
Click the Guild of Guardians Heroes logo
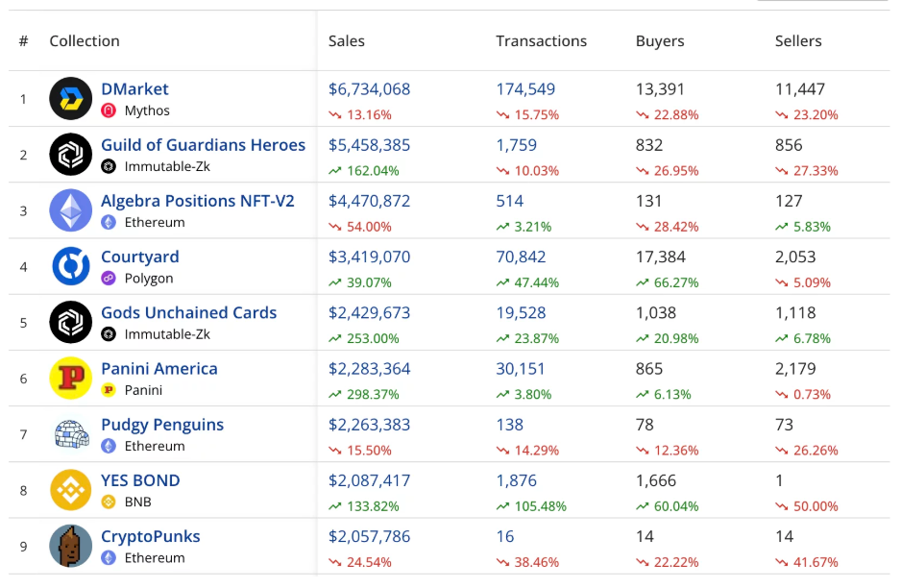tap(70, 155)
